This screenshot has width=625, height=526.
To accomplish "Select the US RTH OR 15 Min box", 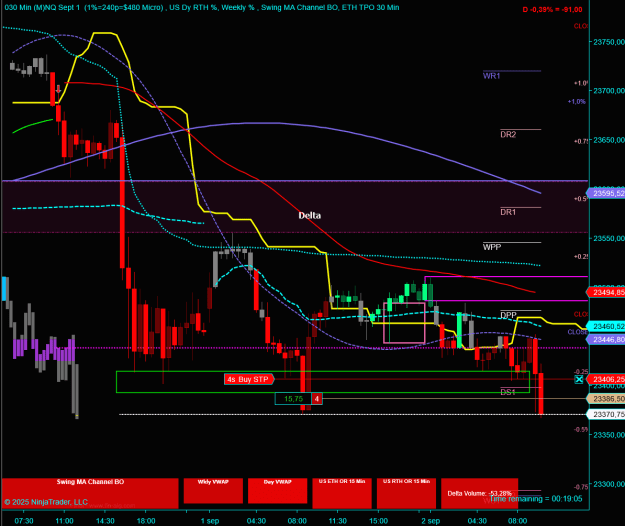I will point(406,493).
